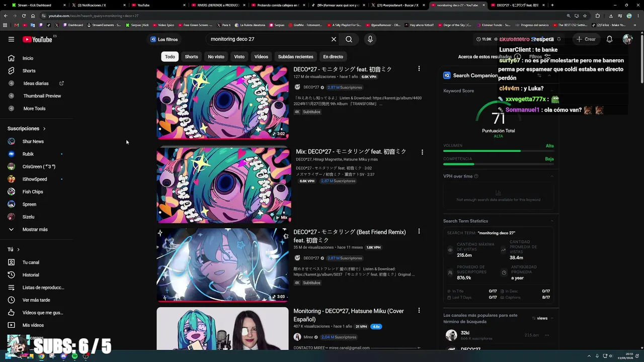Select the Shorts filter chip
This screenshot has width=644, height=362.
191,57
